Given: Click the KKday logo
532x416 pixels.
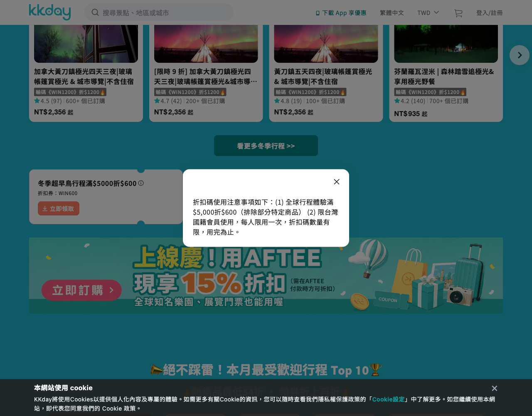Looking at the screenshot, I should [x=50, y=12].
